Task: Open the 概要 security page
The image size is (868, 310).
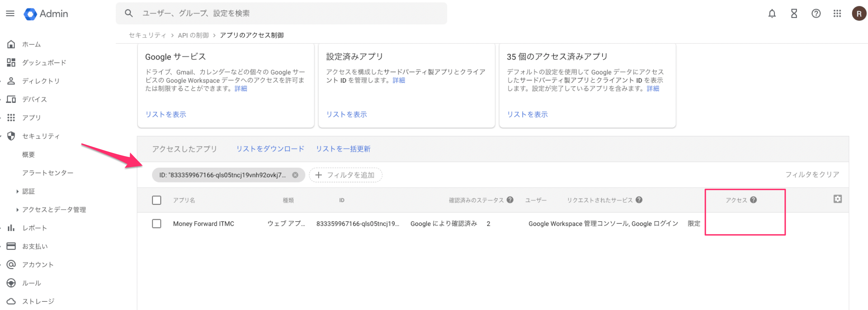Action: point(28,154)
